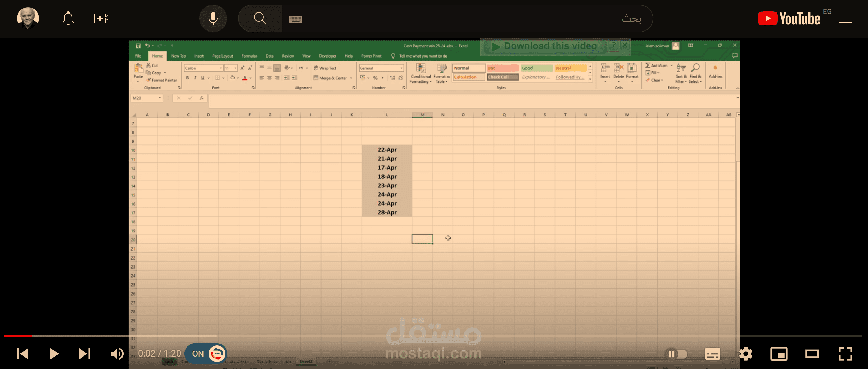Open the on-screen keyboard icon in search bar
Screen dimensions: 868x369
coord(296,19)
